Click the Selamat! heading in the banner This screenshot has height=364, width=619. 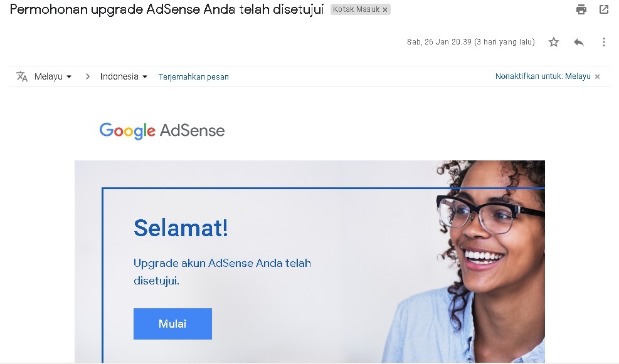tap(181, 228)
